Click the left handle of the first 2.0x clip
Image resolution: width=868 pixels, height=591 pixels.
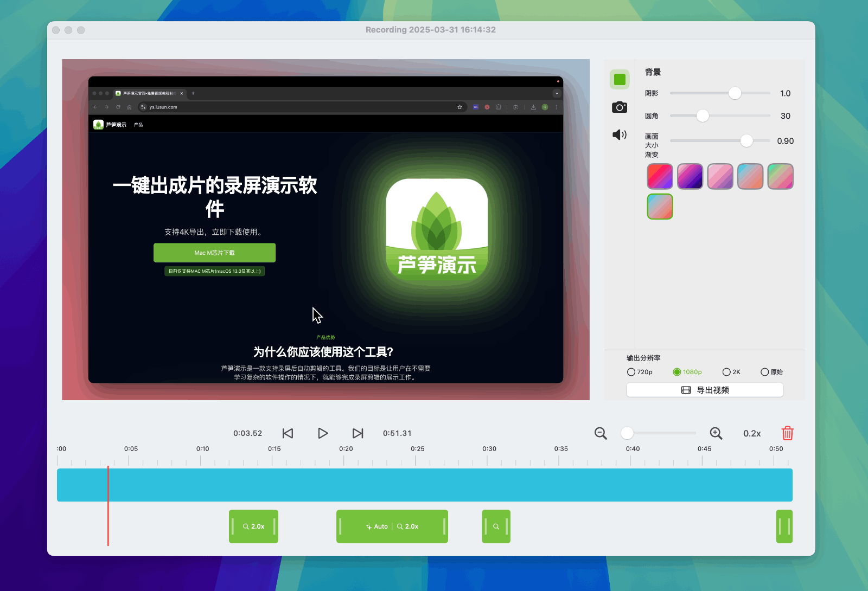tap(233, 526)
